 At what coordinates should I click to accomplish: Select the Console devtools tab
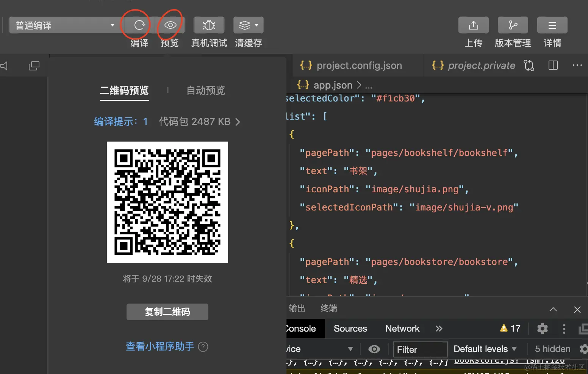305,329
